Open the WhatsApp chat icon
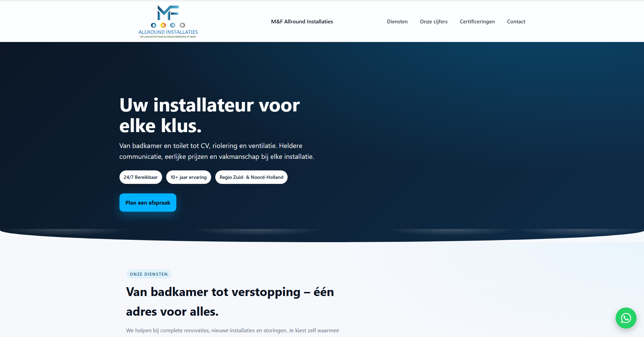 626,318
